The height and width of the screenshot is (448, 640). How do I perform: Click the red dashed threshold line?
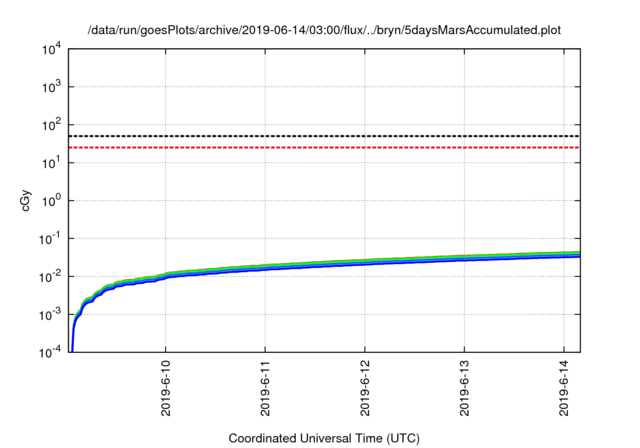tap(324, 147)
